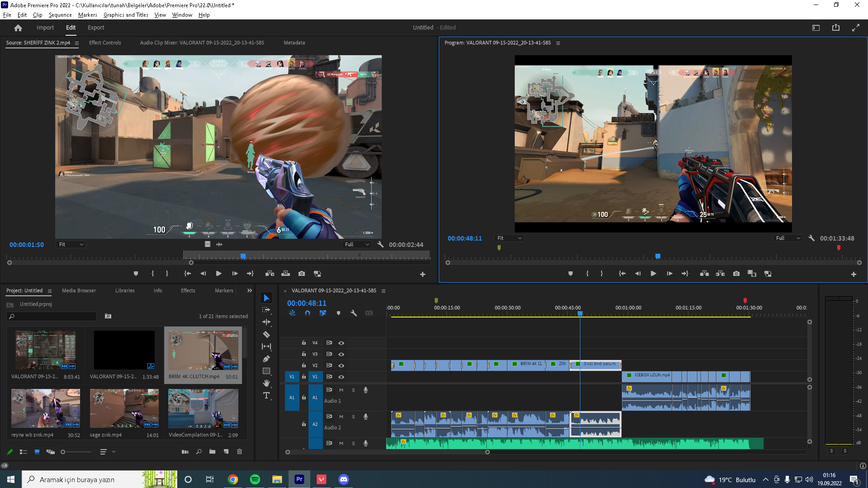Select the Pen tool

(266, 359)
